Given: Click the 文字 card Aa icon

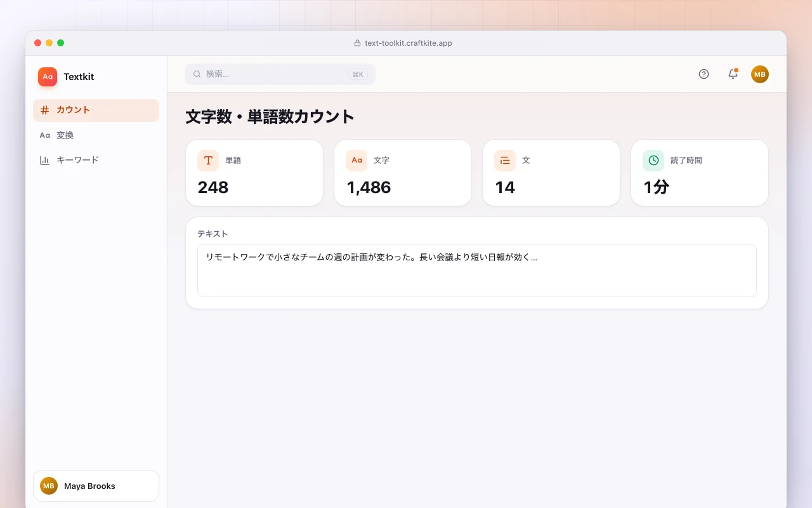Looking at the screenshot, I should coord(357,161).
